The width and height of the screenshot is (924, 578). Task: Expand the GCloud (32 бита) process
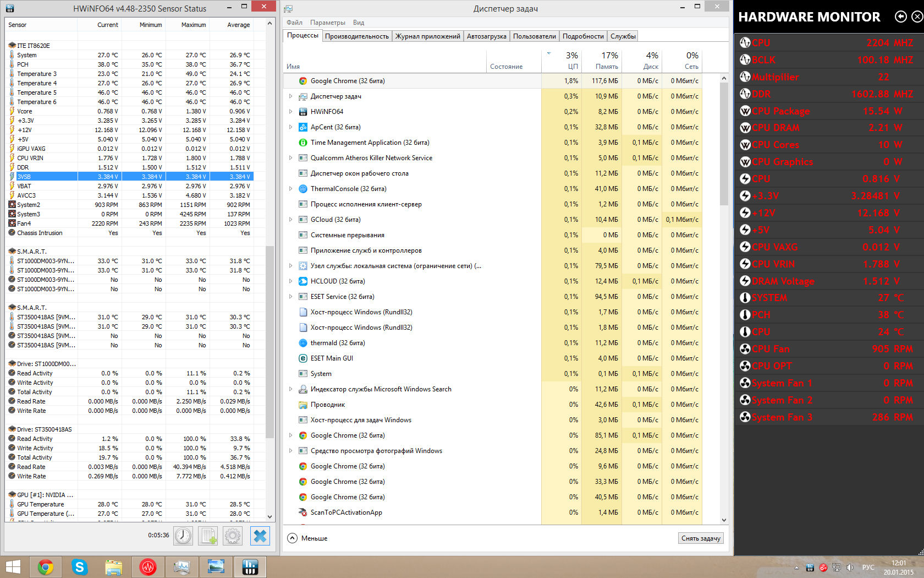290,220
